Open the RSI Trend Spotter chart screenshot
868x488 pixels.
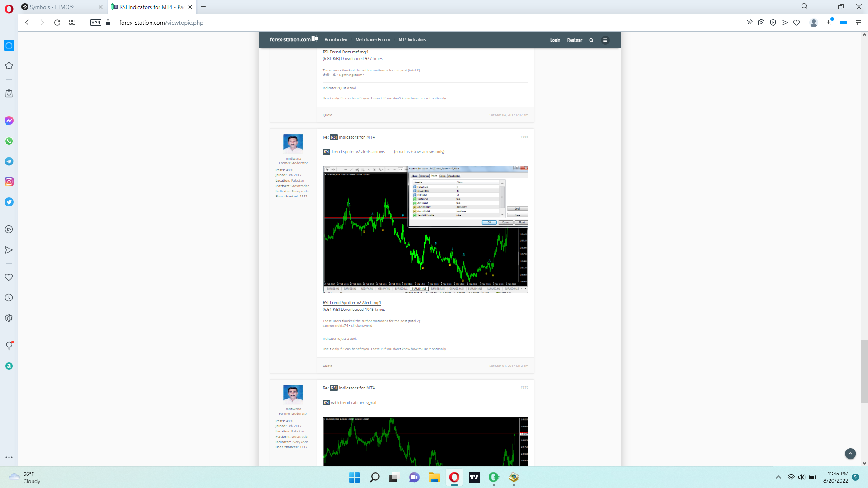tap(425, 230)
